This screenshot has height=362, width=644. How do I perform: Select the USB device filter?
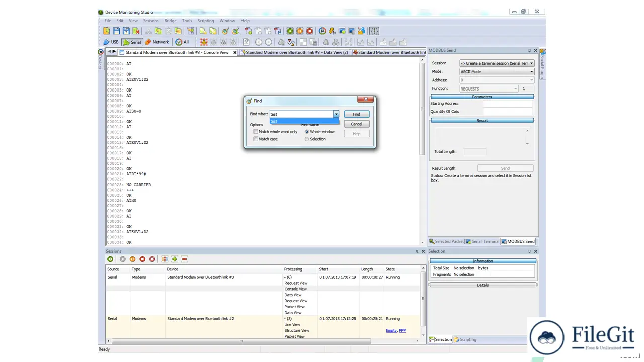tap(111, 42)
